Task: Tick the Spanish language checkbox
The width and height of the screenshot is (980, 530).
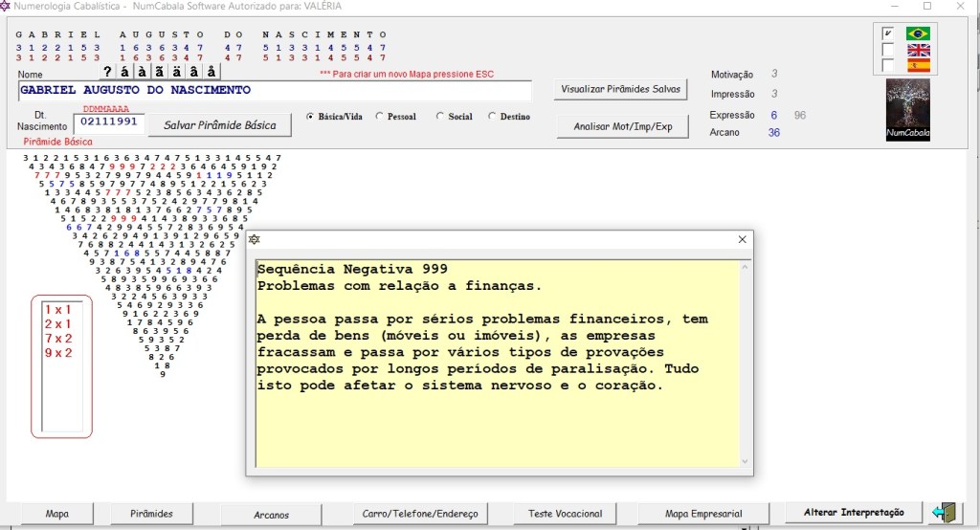Action: 888,66
